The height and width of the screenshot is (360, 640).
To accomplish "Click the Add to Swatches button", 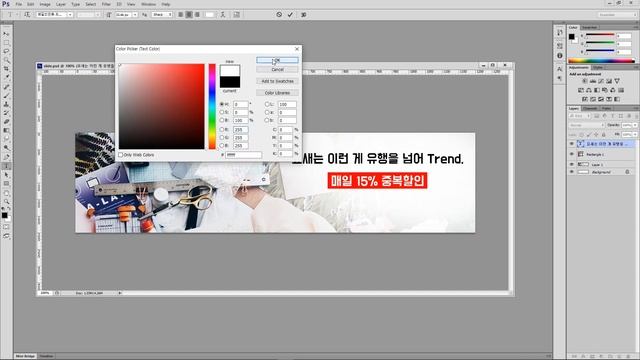I will (x=278, y=81).
